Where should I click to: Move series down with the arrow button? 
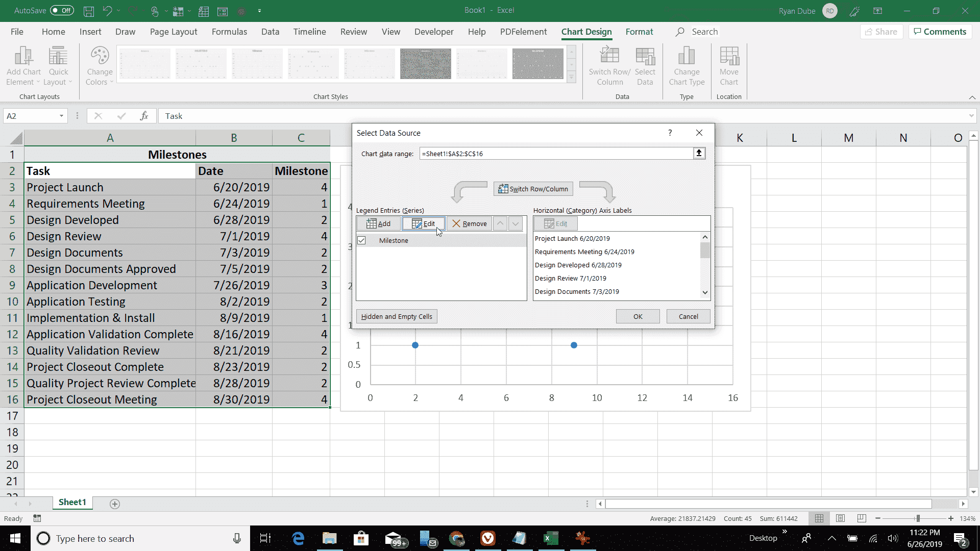point(516,223)
